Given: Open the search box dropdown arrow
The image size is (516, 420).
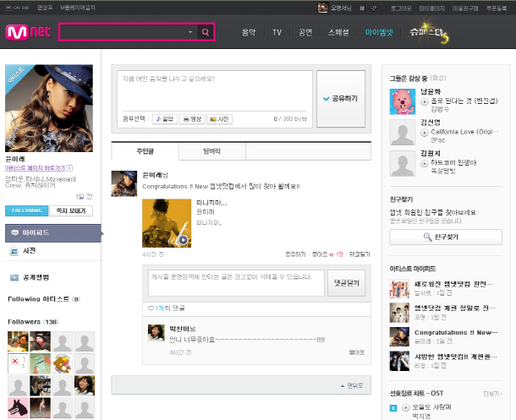Looking at the screenshot, I should [x=190, y=32].
